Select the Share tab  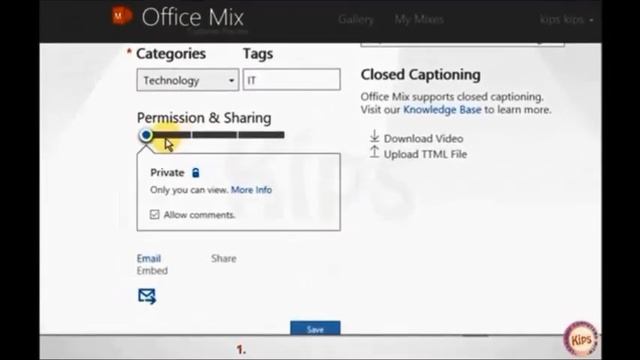click(224, 258)
